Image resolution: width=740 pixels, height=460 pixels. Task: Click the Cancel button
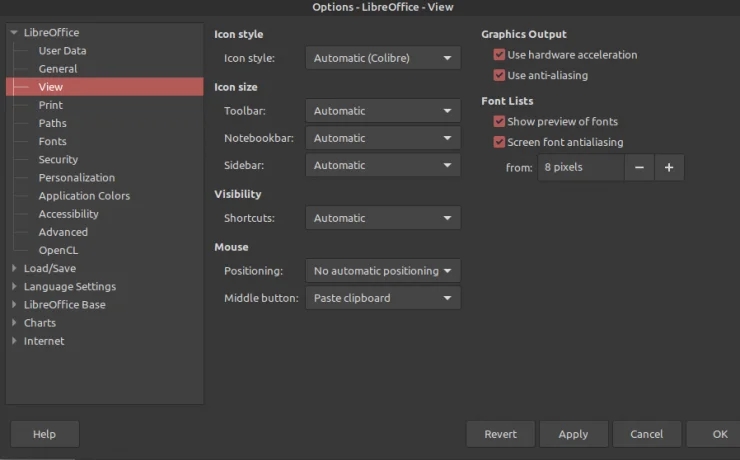tap(647, 434)
